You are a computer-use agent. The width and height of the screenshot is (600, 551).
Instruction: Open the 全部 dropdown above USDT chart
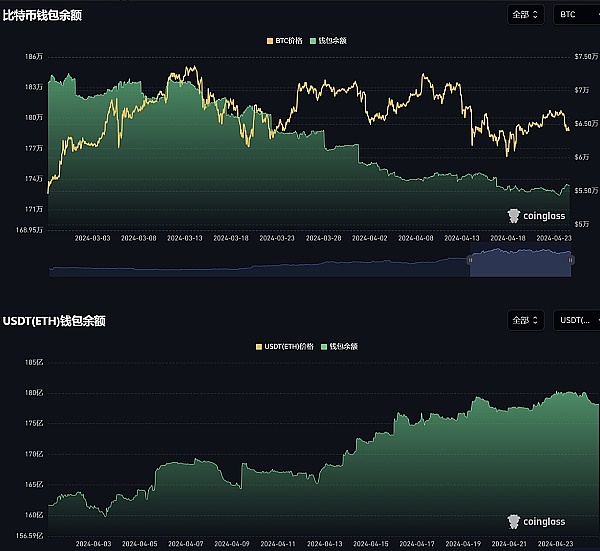[526, 321]
